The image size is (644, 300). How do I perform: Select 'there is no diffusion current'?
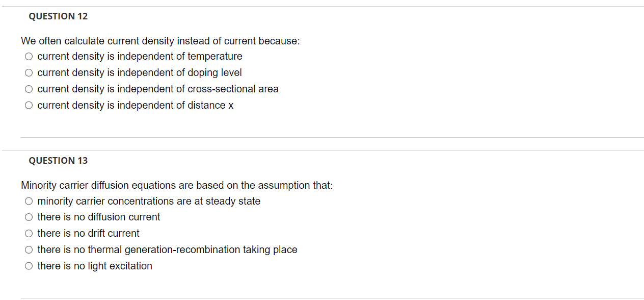pyautogui.click(x=29, y=217)
